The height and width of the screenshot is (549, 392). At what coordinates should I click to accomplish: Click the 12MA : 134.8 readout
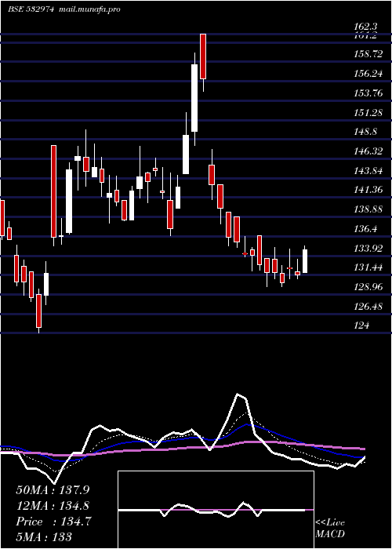pyautogui.click(x=53, y=506)
